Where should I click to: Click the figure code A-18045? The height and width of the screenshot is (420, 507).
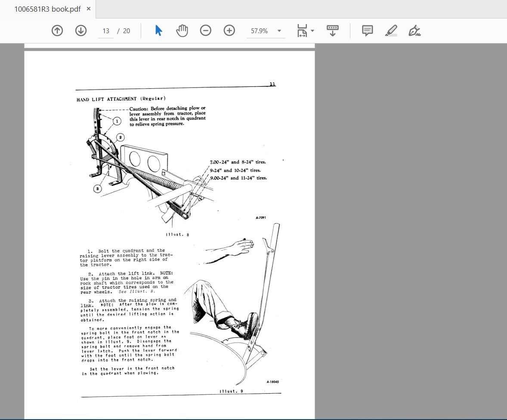point(272,382)
